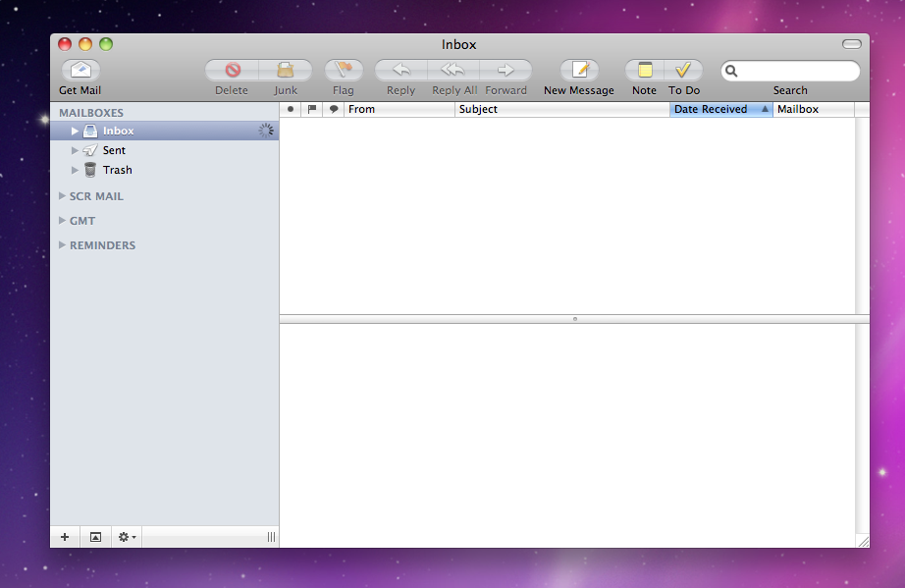Compose a New Message
Viewport: 905px width, 588px height.
coord(579,71)
